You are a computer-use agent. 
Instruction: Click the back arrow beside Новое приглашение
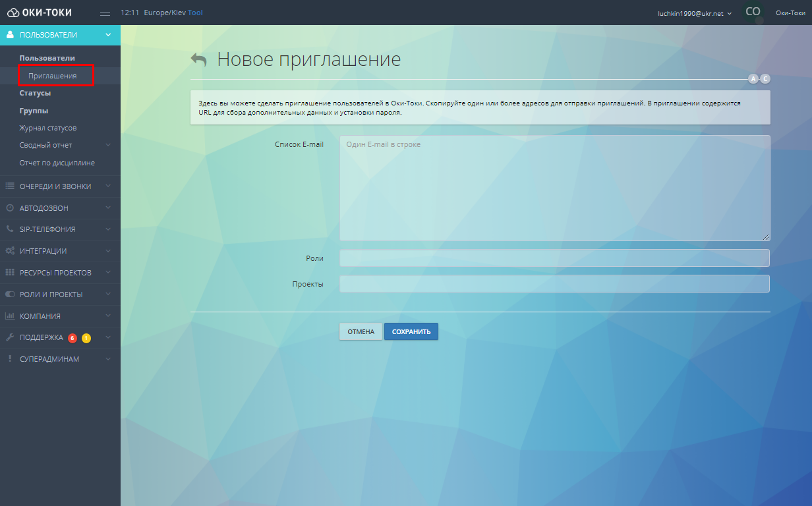point(198,59)
